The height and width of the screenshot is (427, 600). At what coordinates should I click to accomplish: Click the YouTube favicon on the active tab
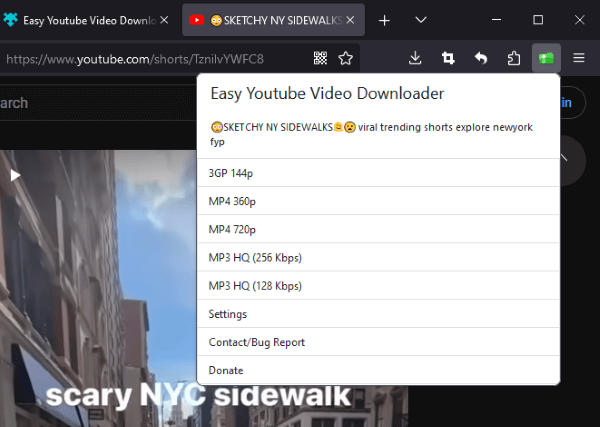point(197,20)
